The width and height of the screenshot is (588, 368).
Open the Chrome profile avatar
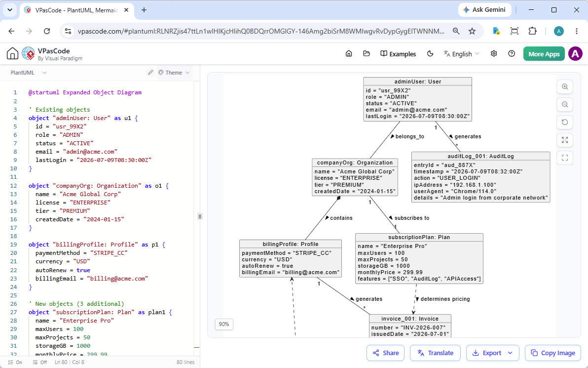[x=559, y=31]
